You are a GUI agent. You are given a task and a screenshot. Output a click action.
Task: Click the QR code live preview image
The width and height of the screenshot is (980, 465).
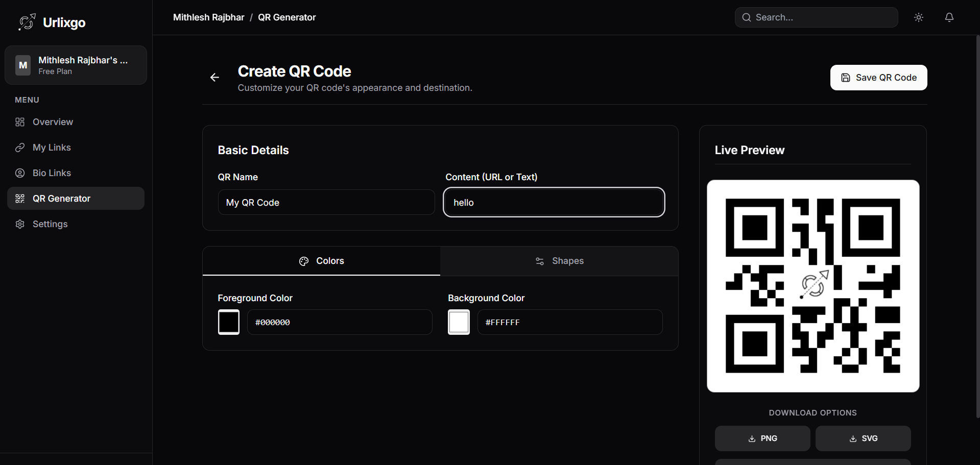813,286
